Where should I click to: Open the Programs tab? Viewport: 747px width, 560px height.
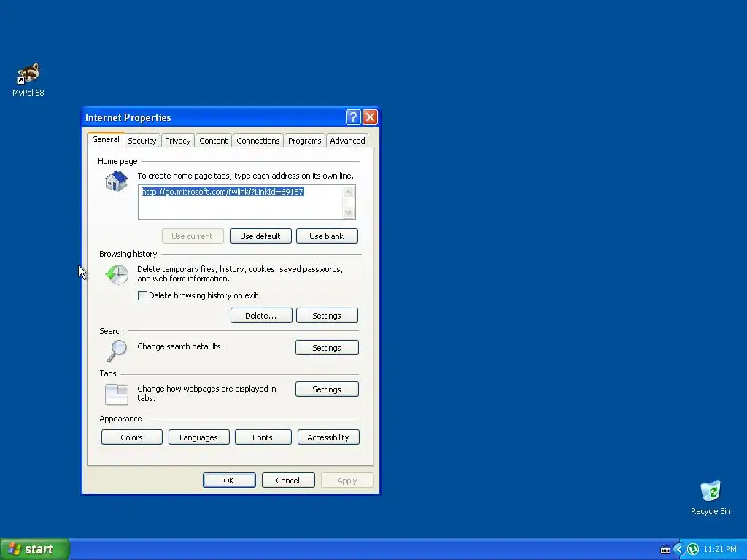(x=304, y=141)
